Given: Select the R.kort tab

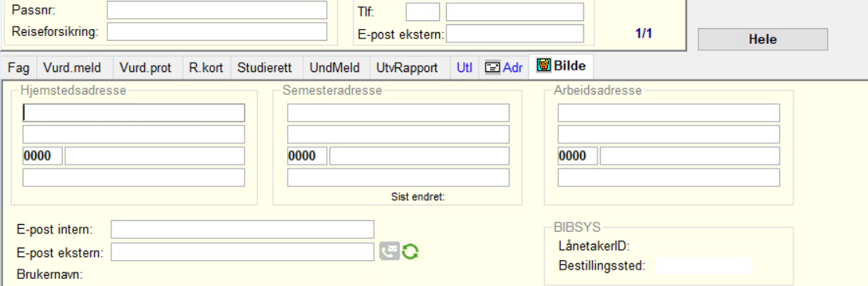Looking at the screenshot, I should [x=206, y=67].
